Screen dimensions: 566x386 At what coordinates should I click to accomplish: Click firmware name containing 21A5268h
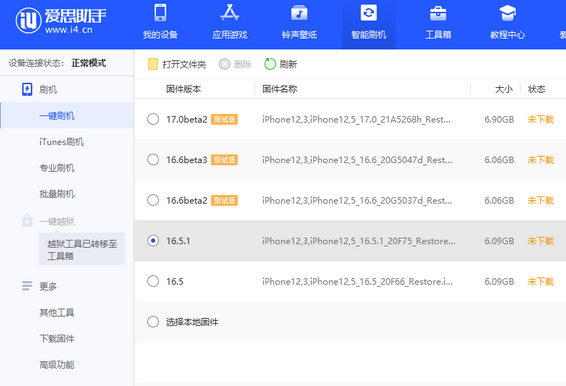pos(356,119)
